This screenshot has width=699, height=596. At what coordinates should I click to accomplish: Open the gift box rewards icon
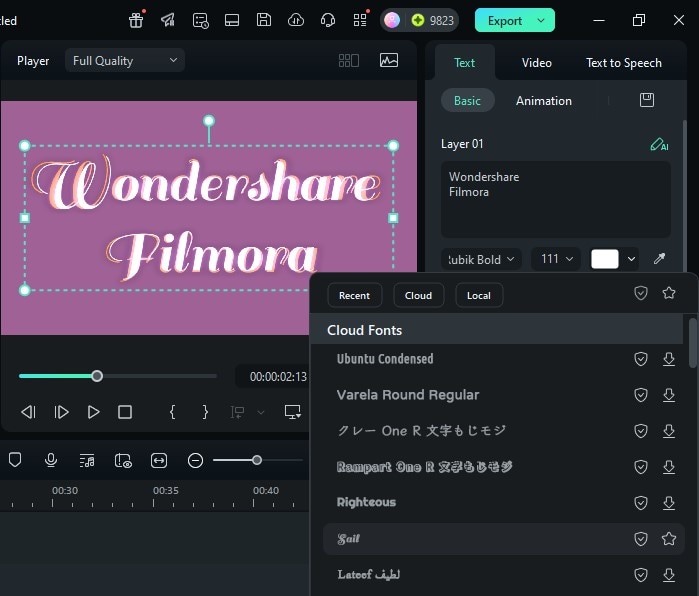tap(136, 20)
